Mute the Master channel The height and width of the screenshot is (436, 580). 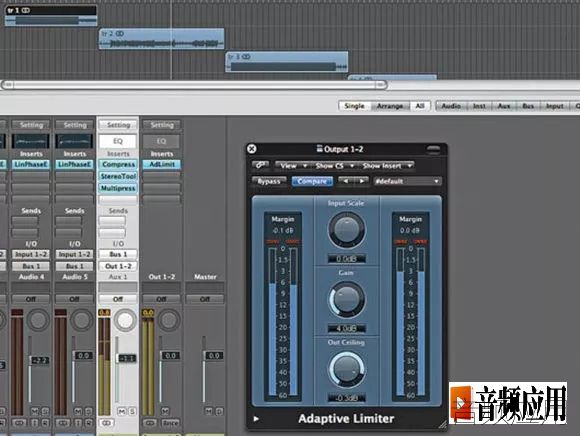tap(209, 411)
